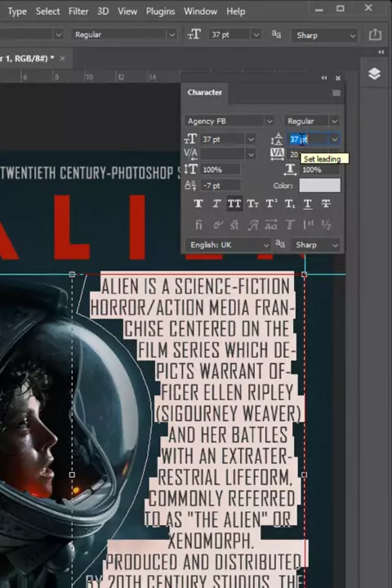Screen dimensions: 392x588
Task: Open the View menu
Action: pos(127,11)
